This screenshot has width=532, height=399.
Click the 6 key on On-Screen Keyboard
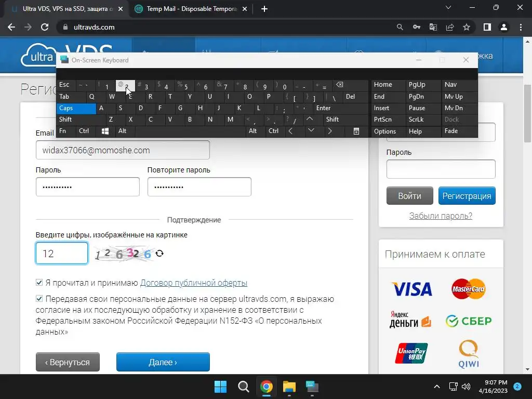pyautogui.click(x=204, y=86)
